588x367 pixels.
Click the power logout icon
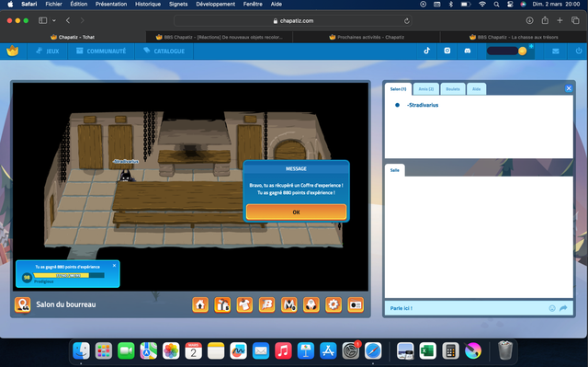coord(579,51)
